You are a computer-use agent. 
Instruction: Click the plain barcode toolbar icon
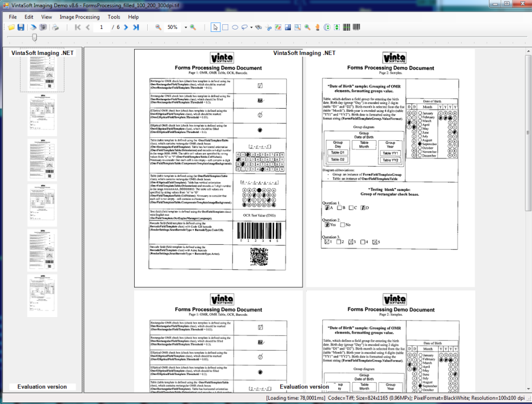pyautogui.click(x=356, y=27)
